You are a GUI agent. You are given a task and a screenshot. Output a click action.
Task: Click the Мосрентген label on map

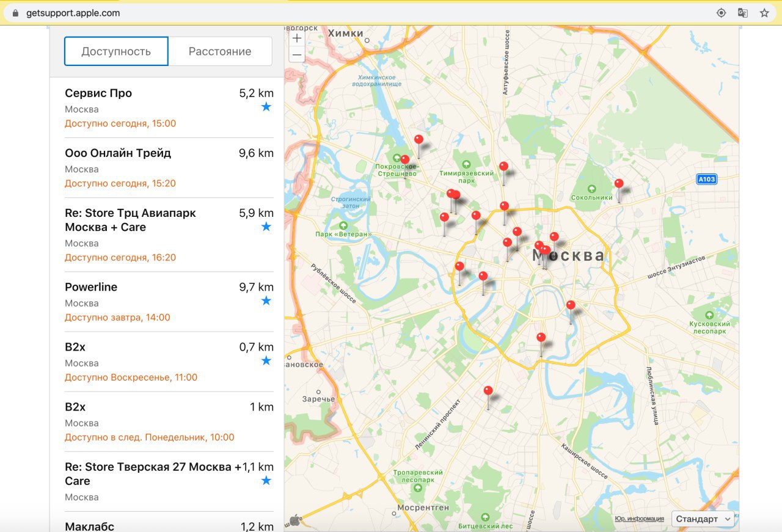tap(423, 508)
